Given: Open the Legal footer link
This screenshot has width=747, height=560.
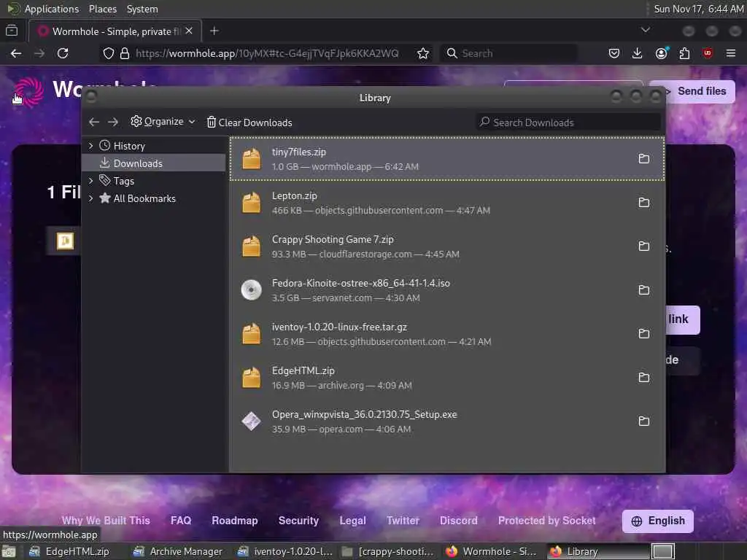Looking at the screenshot, I should (x=352, y=521).
